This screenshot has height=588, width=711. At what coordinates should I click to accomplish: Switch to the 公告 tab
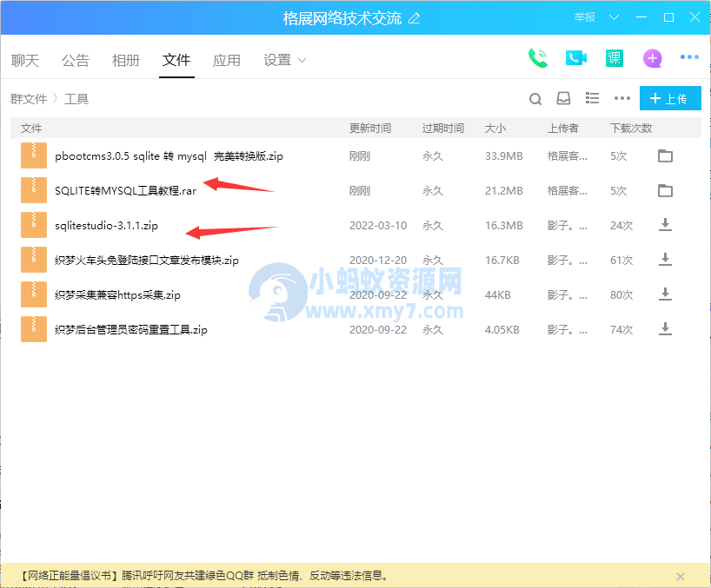click(x=76, y=60)
